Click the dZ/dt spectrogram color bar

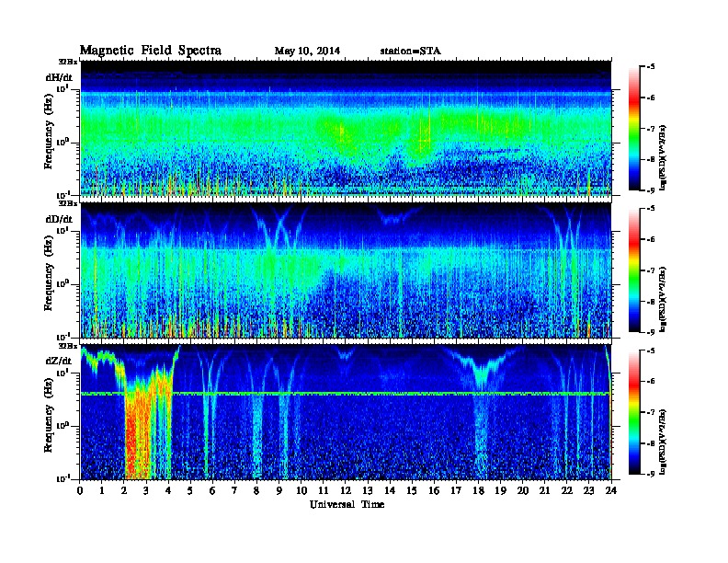click(x=634, y=412)
